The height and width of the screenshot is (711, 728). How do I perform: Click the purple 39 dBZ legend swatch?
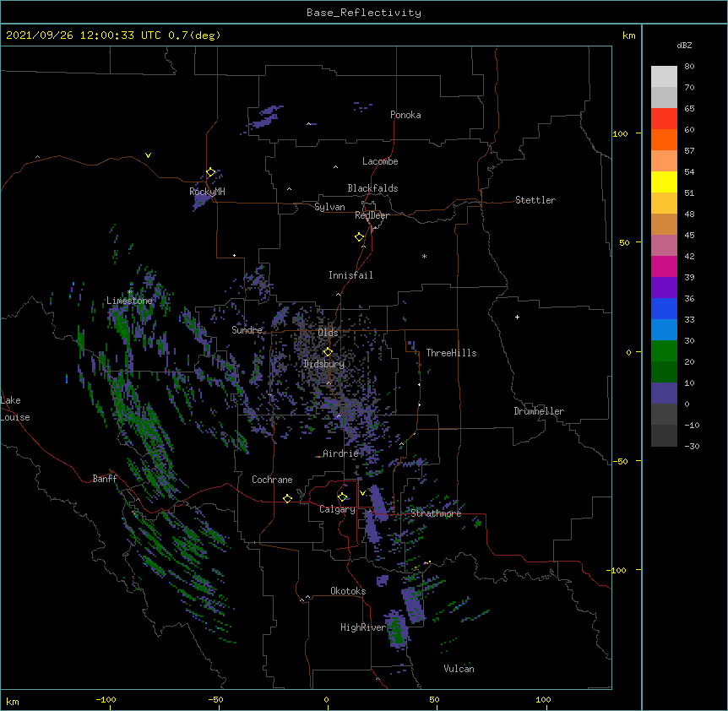[x=664, y=287]
